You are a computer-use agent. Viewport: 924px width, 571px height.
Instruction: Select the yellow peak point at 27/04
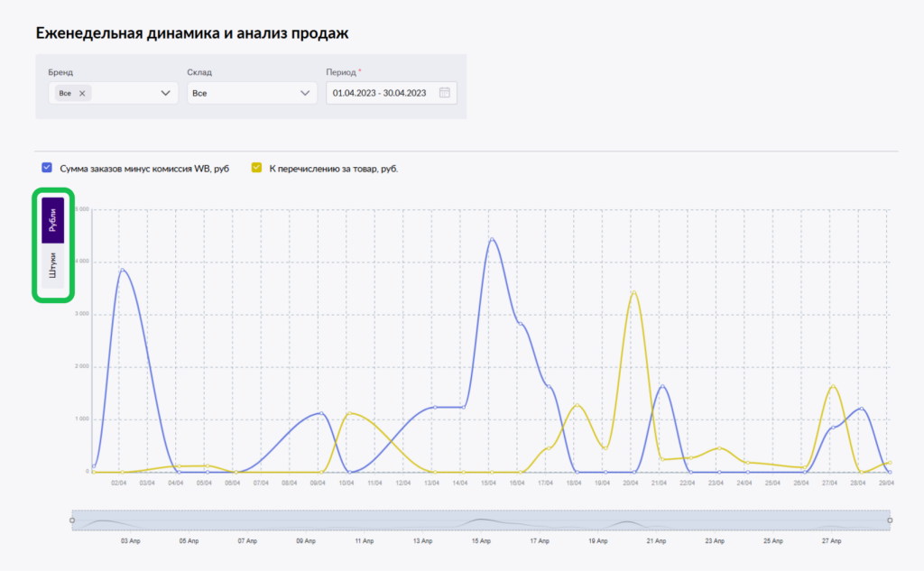(833, 387)
